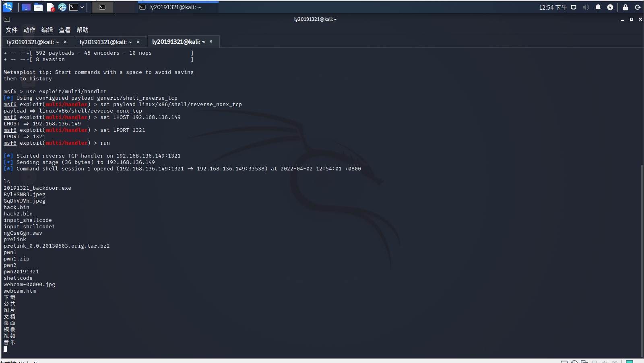This screenshot has height=363, width=644.
Task: Open the 文件 menu
Action: [x=12, y=30]
